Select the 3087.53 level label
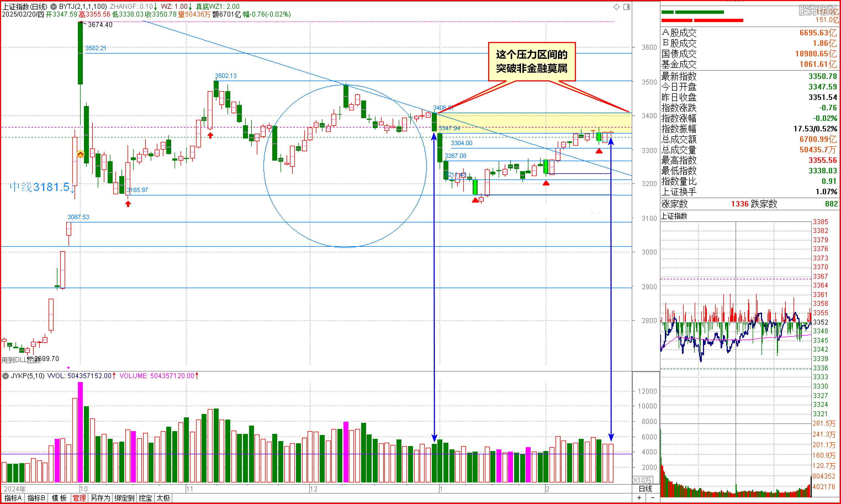The image size is (841, 504). click(x=78, y=217)
